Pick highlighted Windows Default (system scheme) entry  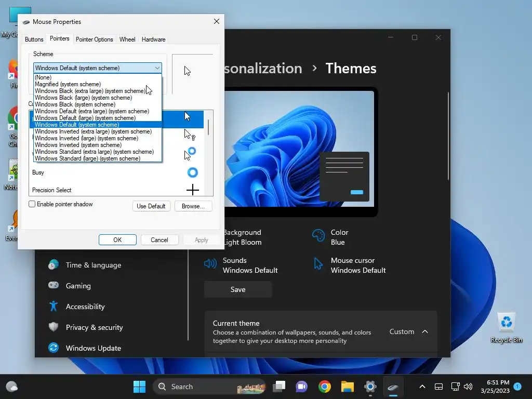[x=98, y=125]
